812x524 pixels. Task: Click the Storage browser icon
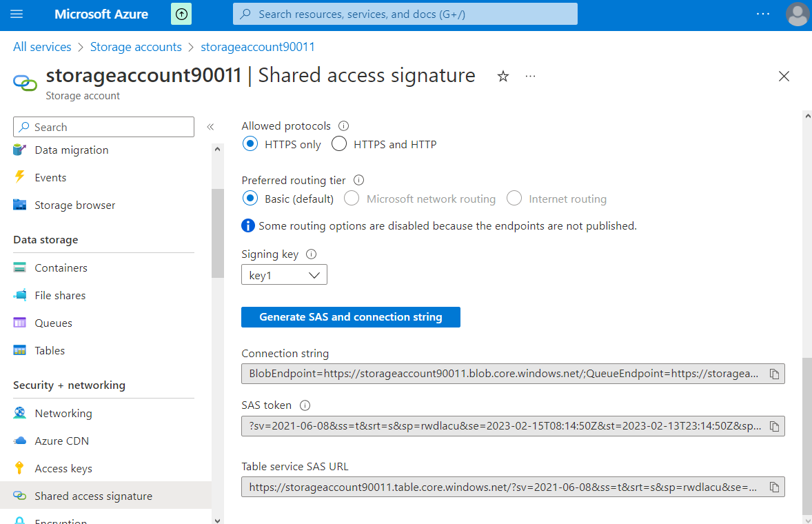click(20, 205)
